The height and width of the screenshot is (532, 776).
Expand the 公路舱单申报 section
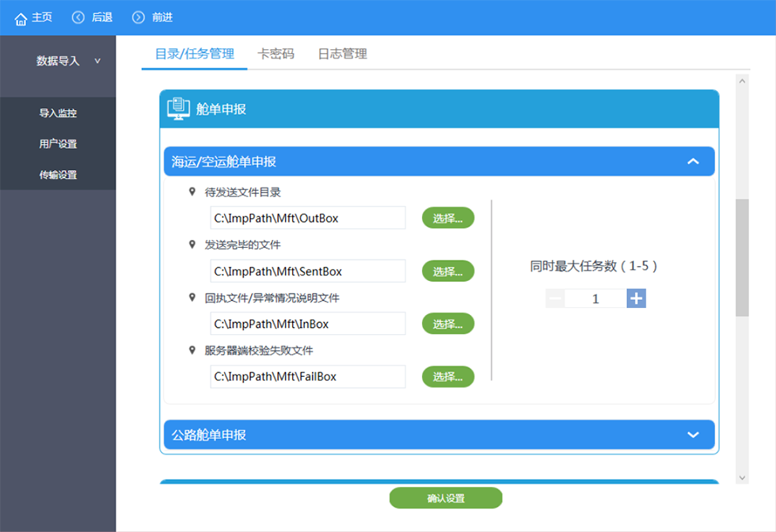[693, 435]
